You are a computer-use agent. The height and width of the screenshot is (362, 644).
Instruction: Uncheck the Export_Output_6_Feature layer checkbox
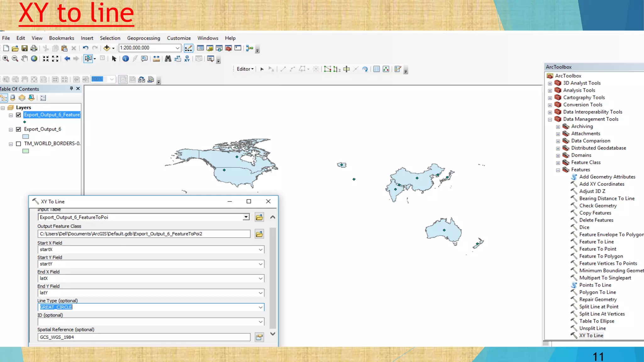click(19, 115)
